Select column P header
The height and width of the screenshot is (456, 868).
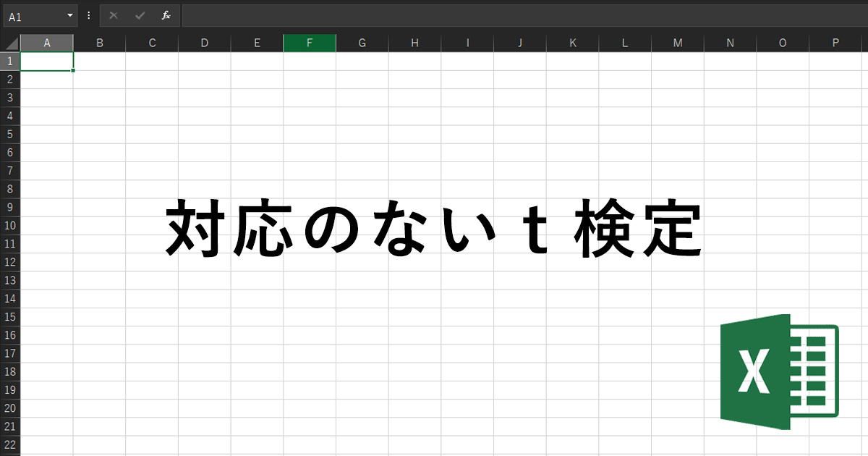click(x=835, y=43)
